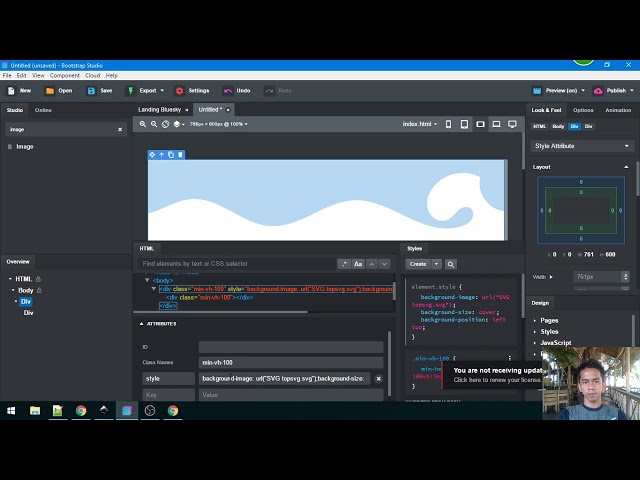The width and height of the screenshot is (640, 480).
Task: Open the Export dropdown arrow
Action: [x=162, y=91]
